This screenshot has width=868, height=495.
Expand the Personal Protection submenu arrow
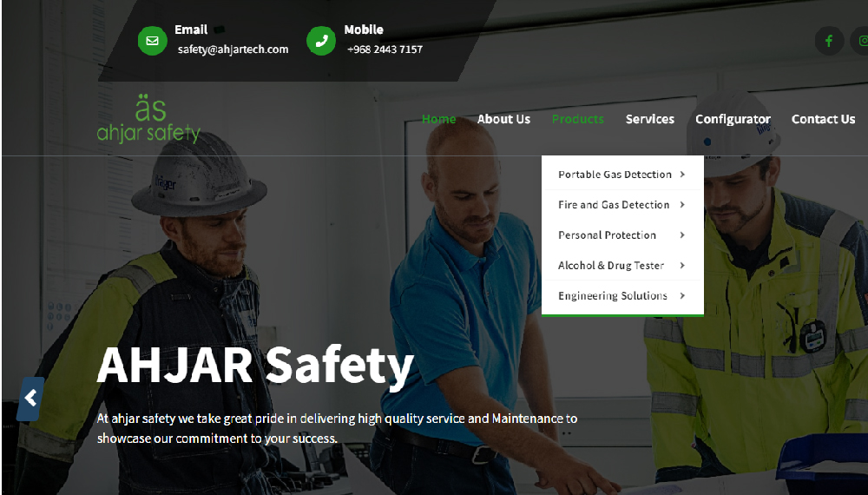coord(683,235)
